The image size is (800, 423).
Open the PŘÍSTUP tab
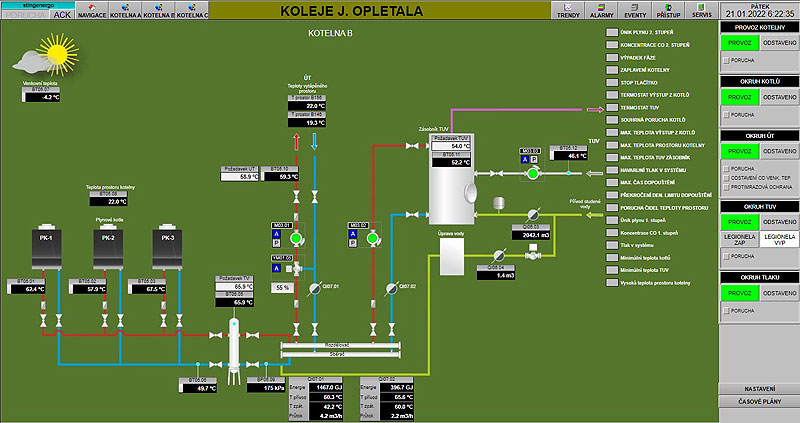pyautogui.click(x=668, y=10)
